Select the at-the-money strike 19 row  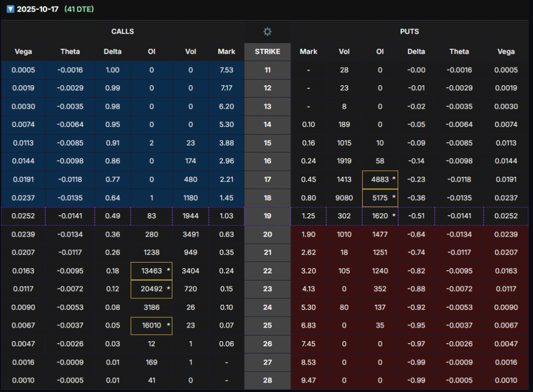pyautogui.click(x=267, y=216)
